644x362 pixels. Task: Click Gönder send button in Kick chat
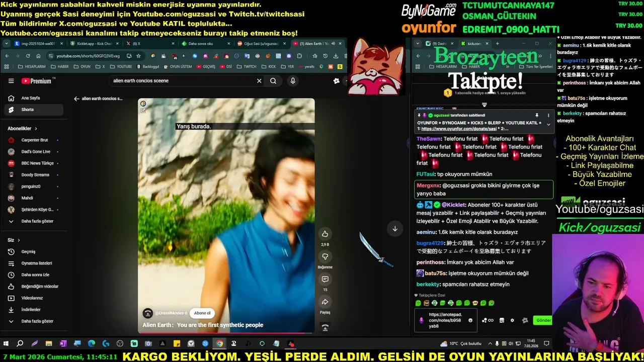click(543, 320)
